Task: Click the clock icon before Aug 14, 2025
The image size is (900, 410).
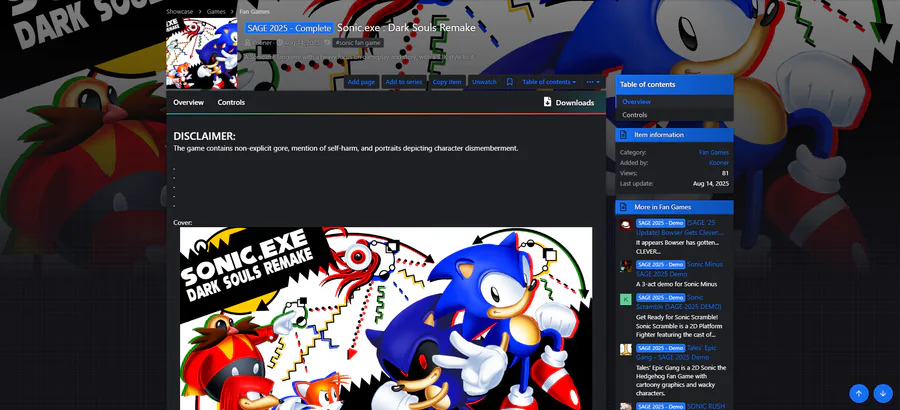Action: (x=280, y=43)
